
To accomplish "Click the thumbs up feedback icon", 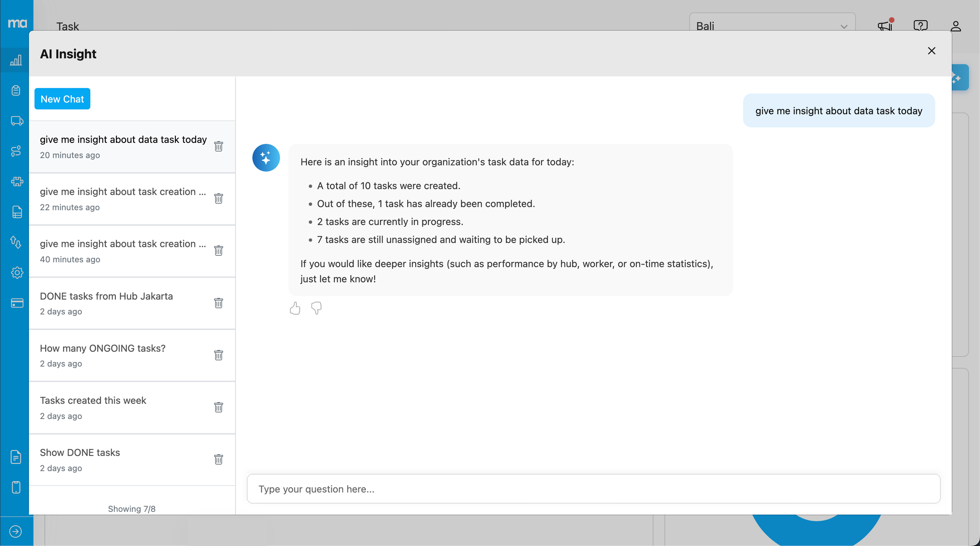I will [x=295, y=308].
